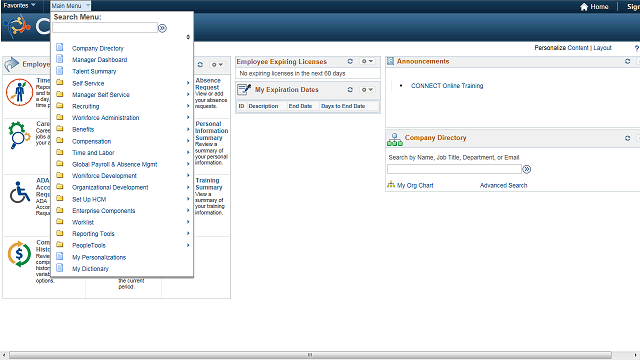The width and height of the screenshot is (640, 360).
Task: Click the Home house icon
Action: point(584,7)
